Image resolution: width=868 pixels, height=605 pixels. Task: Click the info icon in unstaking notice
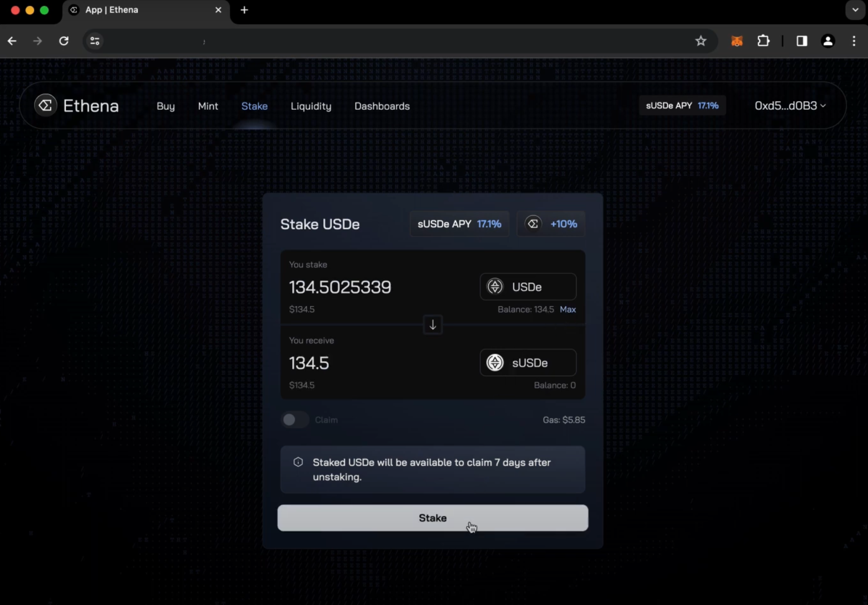click(298, 462)
